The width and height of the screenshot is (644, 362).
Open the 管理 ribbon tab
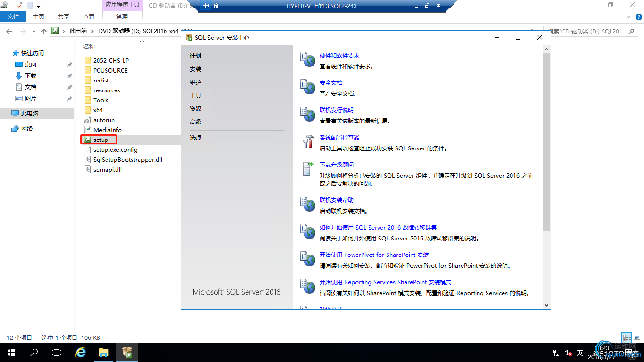[x=122, y=16]
